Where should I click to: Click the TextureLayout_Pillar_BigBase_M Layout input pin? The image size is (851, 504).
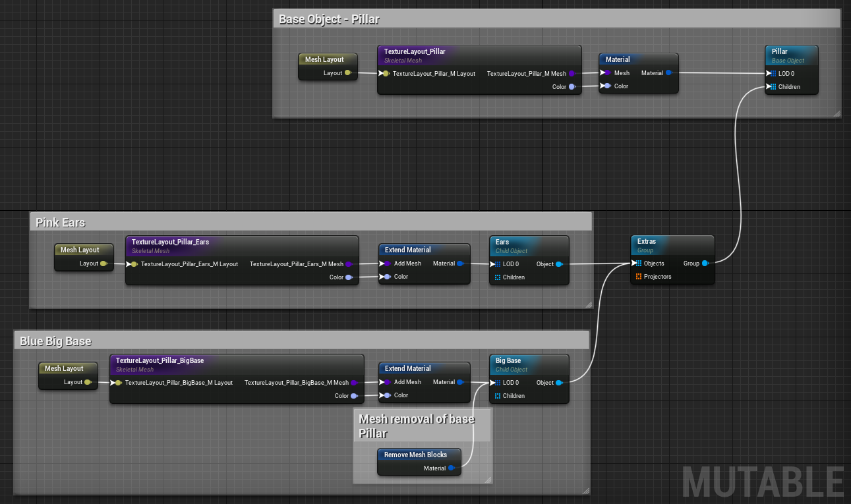coord(117,383)
